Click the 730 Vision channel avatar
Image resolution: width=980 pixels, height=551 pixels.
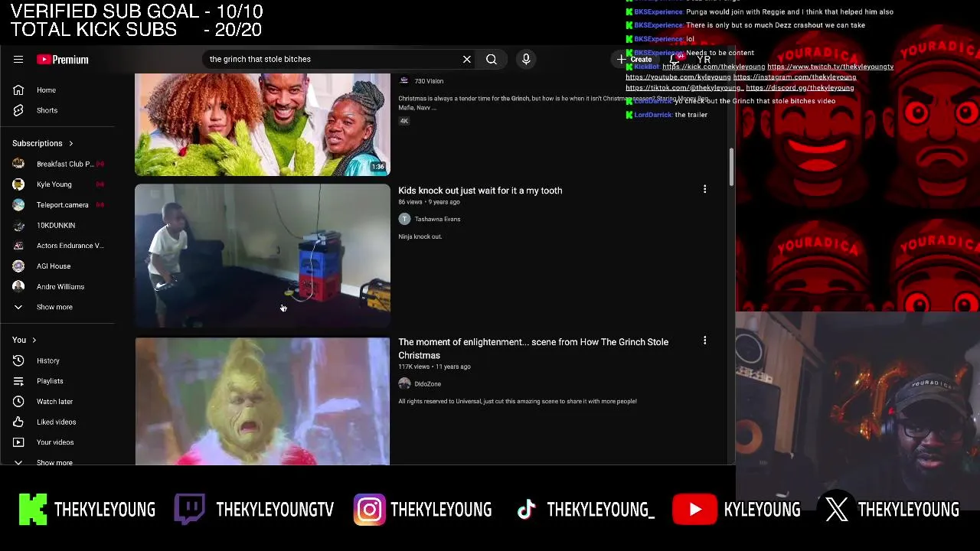[404, 80]
